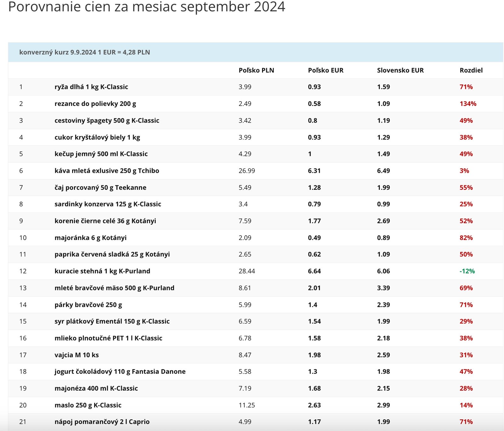
Task: Click the 69% difference value
Action: 466,288
